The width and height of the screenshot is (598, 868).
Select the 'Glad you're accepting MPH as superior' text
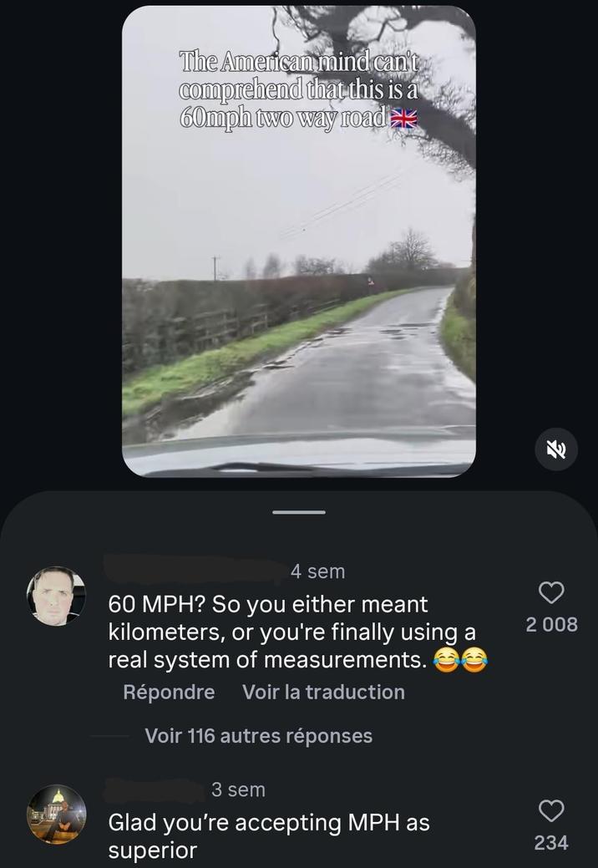(269, 836)
